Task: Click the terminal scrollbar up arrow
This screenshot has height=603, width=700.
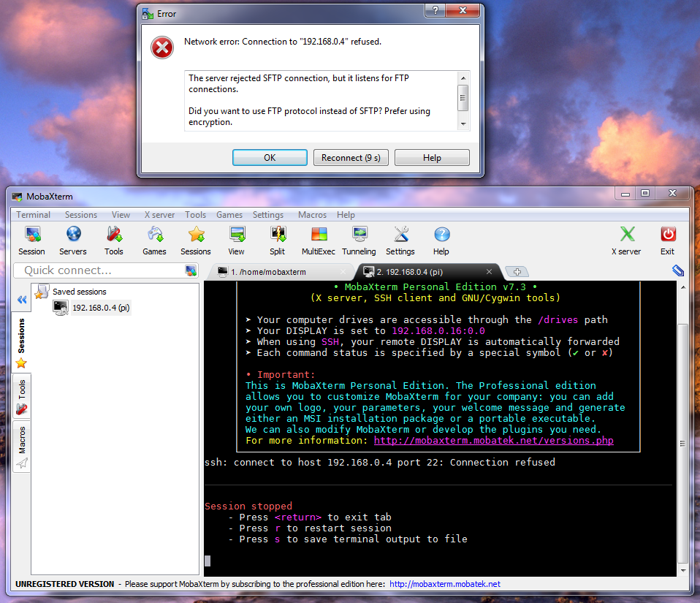Action: [683, 287]
